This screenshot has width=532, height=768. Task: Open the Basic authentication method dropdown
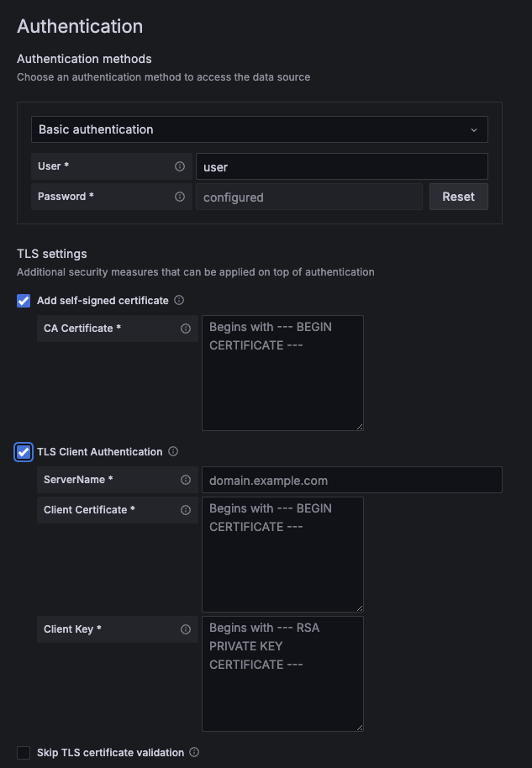(x=257, y=129)
